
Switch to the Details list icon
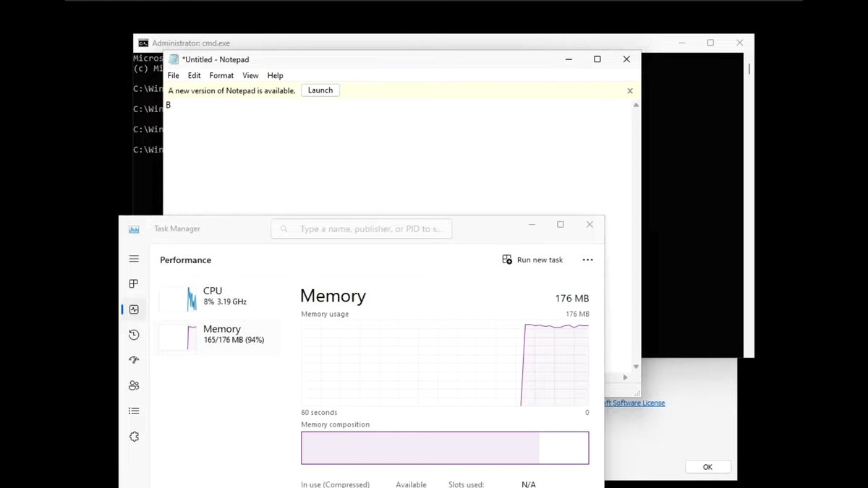click(134, 411)
